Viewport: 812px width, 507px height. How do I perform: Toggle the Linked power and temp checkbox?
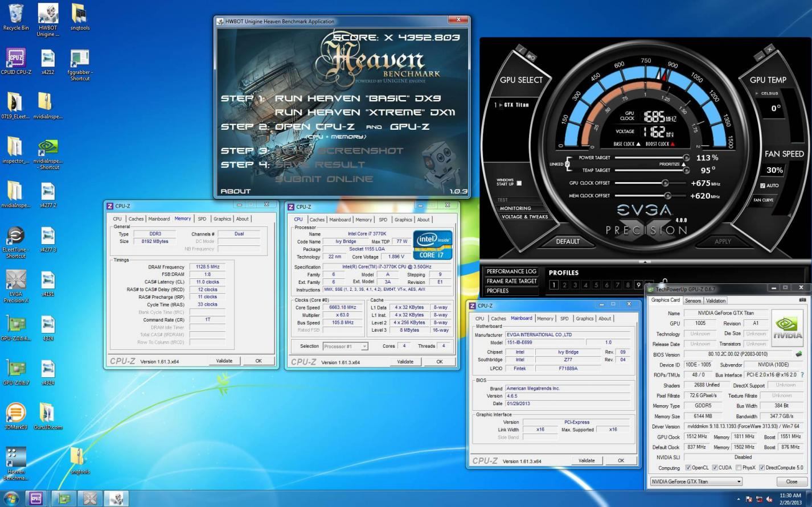coord(567,164)
